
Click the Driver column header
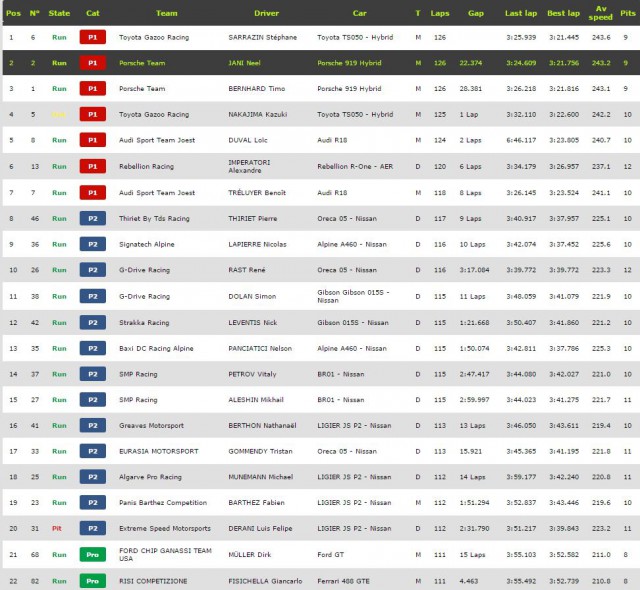pos(266,13)
